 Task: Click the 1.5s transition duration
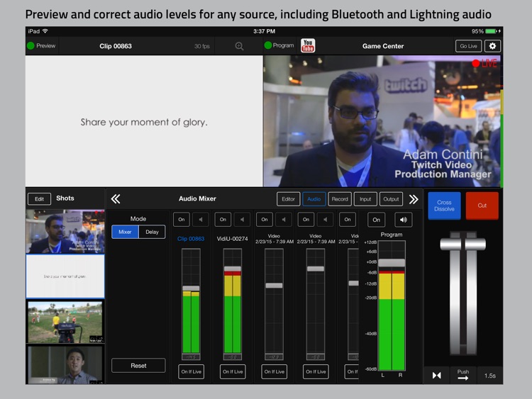tap(490, 376)
